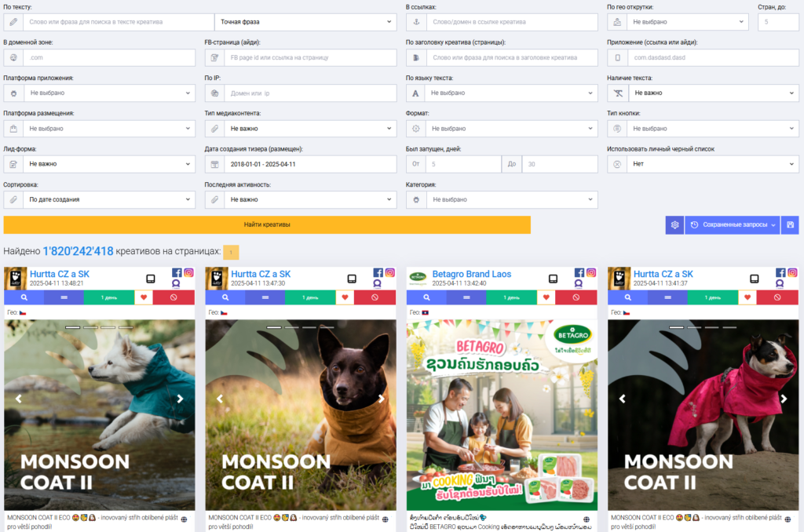This screenshot has height=532, width=804.
Task: Focus 'От' days-running minimum field
Action: point(463,164)
